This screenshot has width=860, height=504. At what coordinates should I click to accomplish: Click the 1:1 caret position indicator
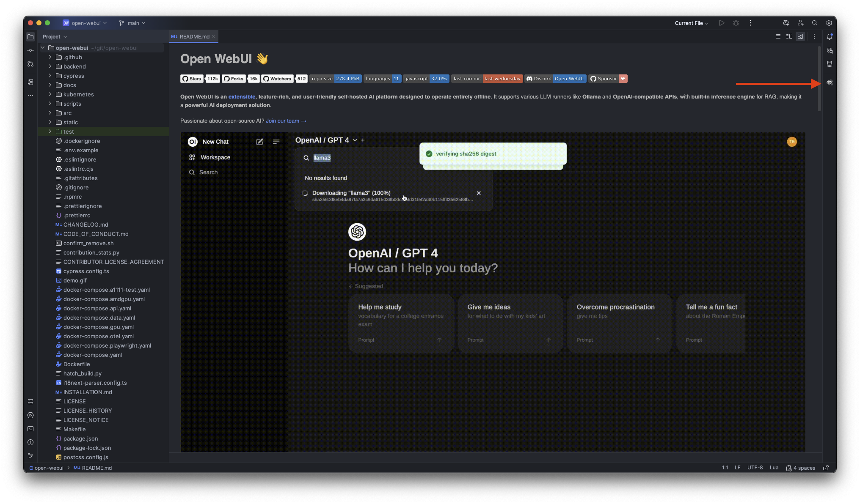(725, 468)
